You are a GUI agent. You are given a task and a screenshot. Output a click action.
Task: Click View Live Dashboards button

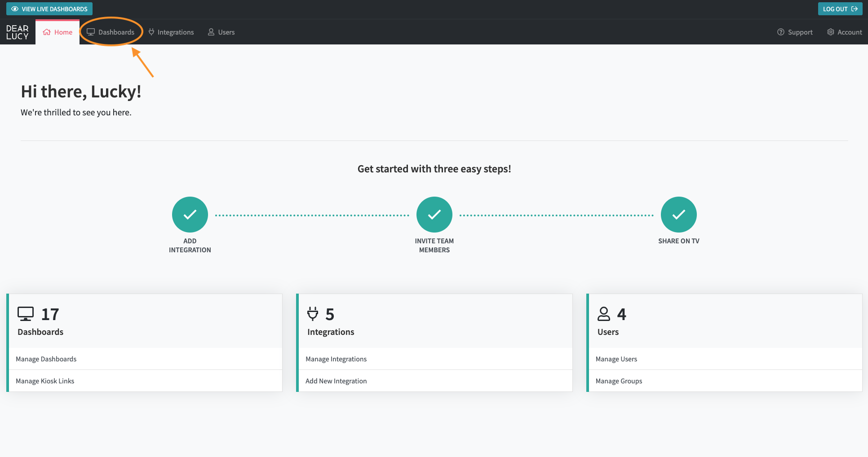tap(49, 9)
